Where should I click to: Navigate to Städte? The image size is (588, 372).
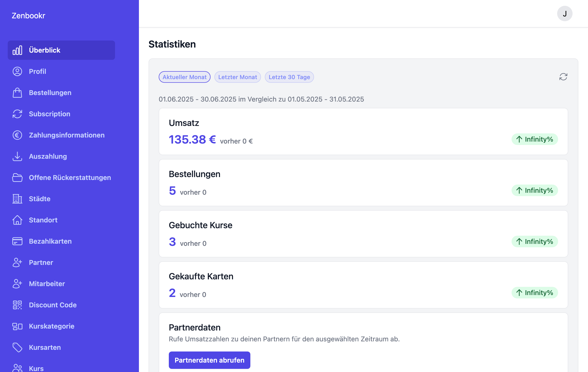click(61, 199)
